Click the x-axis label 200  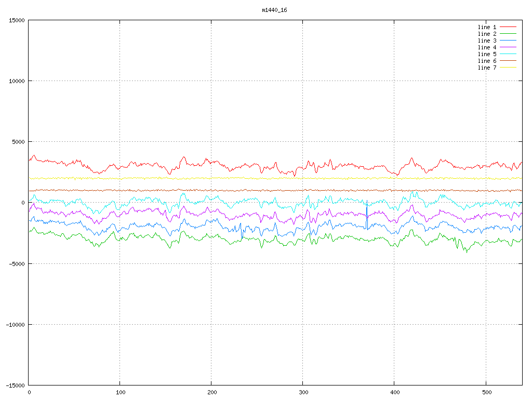tap(212, 393)
